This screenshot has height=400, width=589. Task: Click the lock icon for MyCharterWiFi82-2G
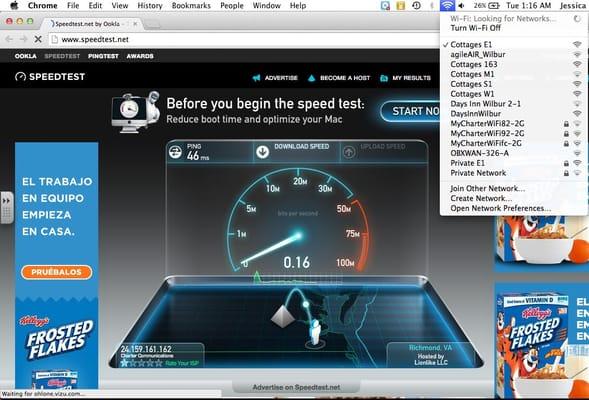click(x=566, y=124)
